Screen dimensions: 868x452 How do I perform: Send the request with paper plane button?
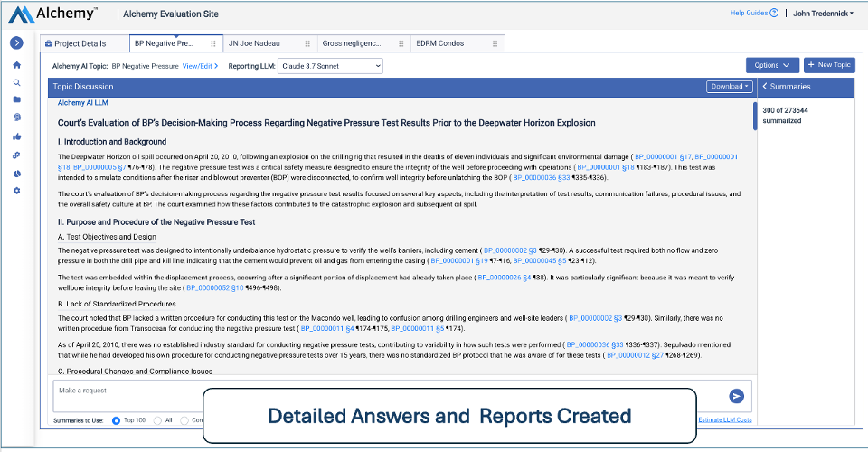click(x=736, y=396)
